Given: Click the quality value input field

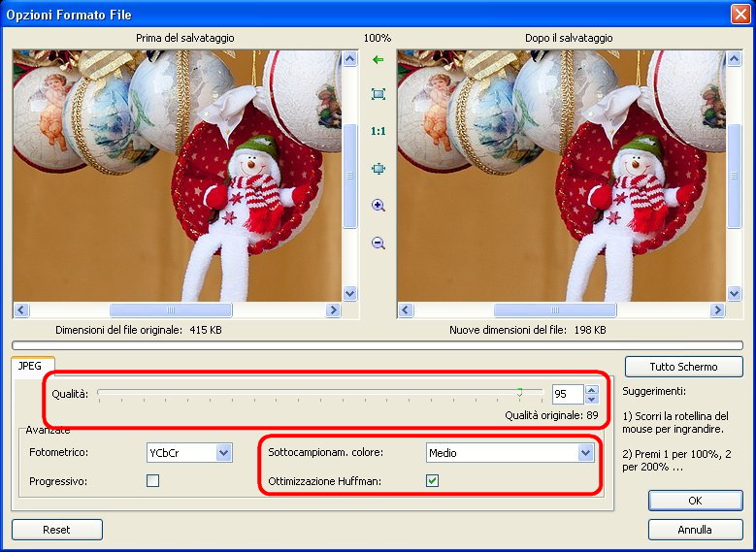Looking at the screenshot, I should click(567, 394).
